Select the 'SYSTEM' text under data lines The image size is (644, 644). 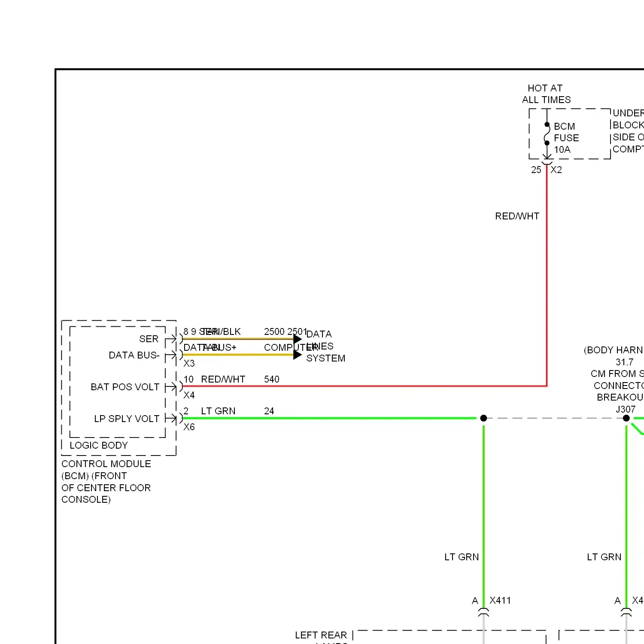[x=325, y=358]
